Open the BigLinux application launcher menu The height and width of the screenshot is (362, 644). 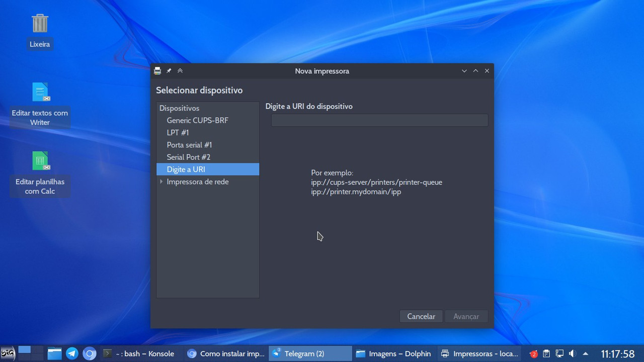coord(8,353)
